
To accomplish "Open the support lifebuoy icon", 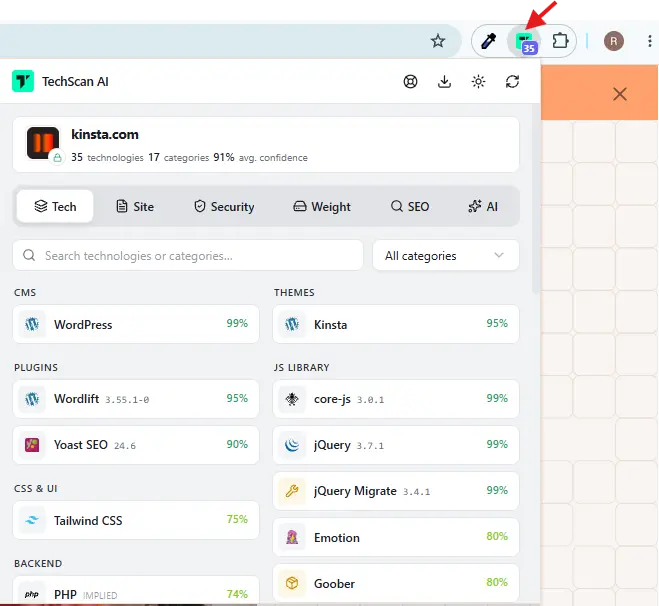I will point(410,81).
